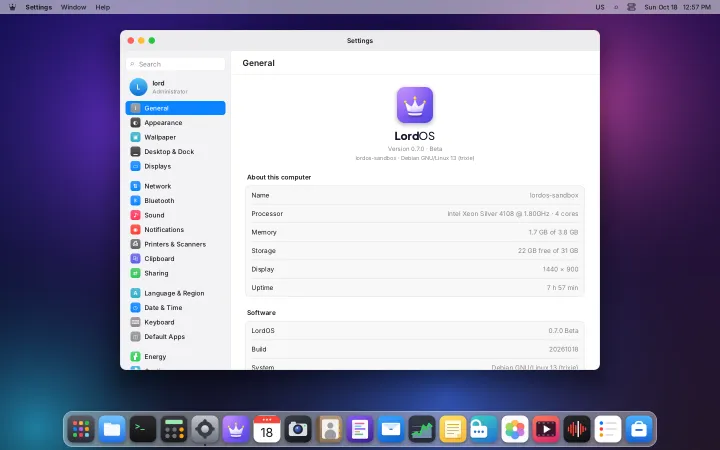This screenshot has height=450, width=720.
Task: Click the Uptime value 7 h 57 min
Action: coord(562,287)
